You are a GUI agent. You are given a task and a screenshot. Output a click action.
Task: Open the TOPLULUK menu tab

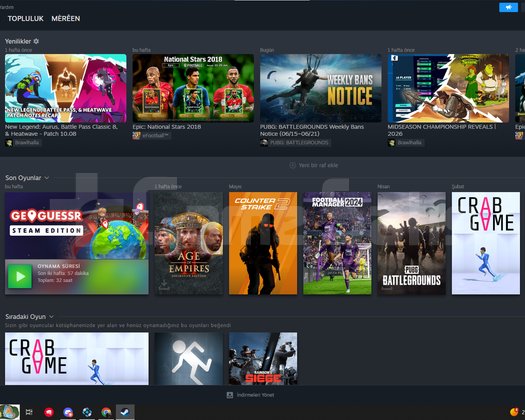tap(26, 19)
